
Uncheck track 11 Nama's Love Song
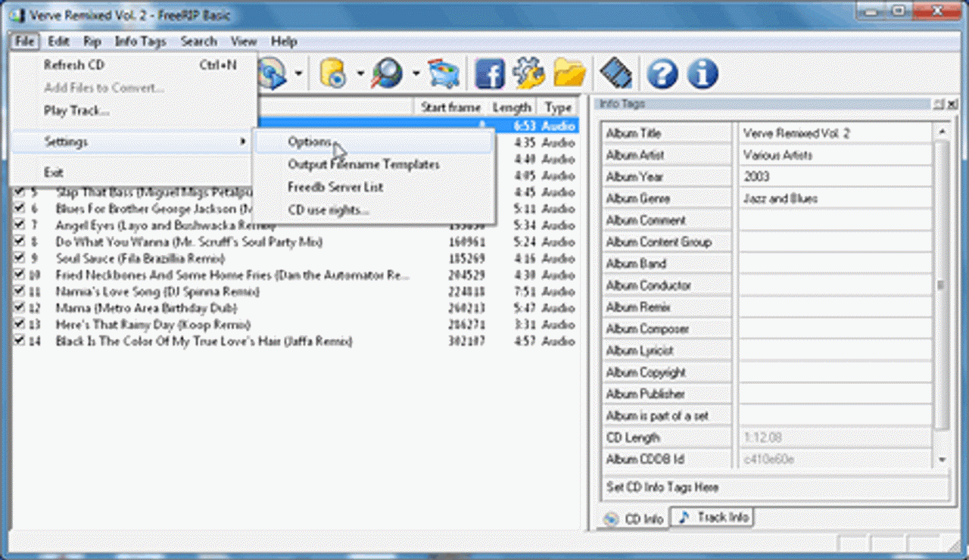(x=20, y=292)
